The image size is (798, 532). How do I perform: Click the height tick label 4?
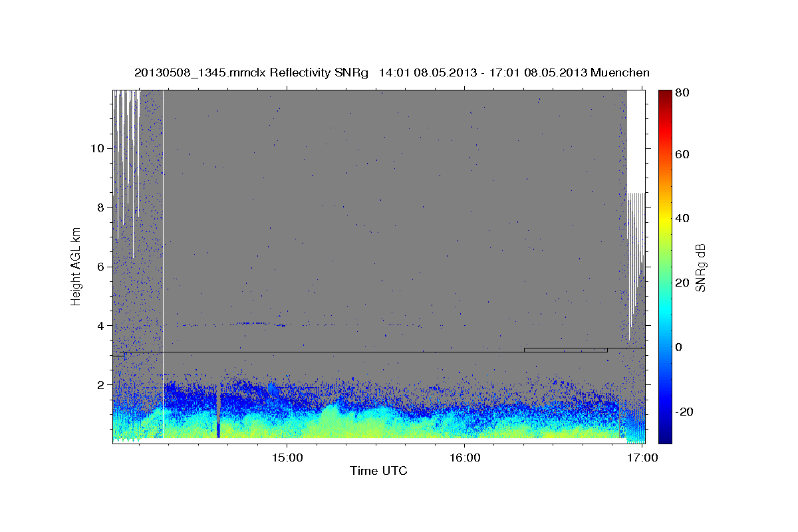click(100, 326)
